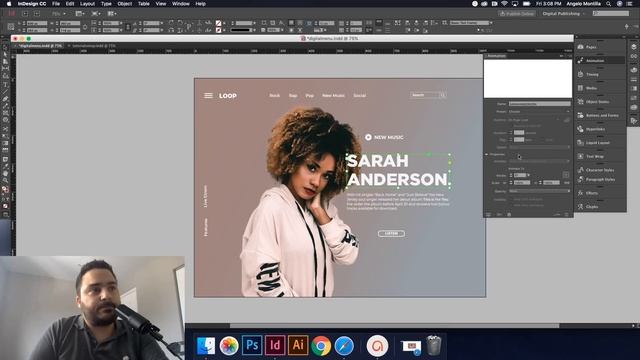
Task: Click the Pop link in the page navigation
Action: point(309,96)
